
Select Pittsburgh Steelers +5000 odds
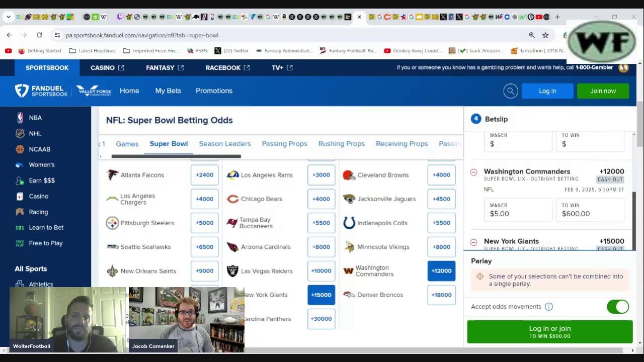204,223
